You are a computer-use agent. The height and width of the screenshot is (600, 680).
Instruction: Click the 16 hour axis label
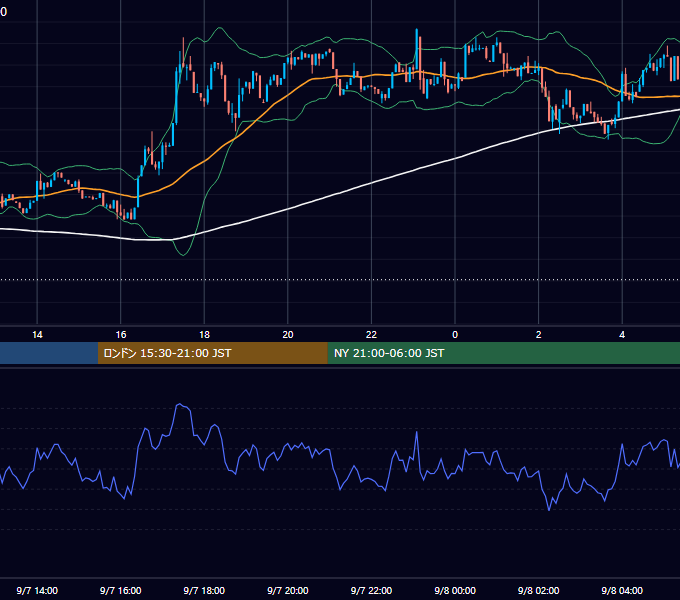tap(121, 335)
